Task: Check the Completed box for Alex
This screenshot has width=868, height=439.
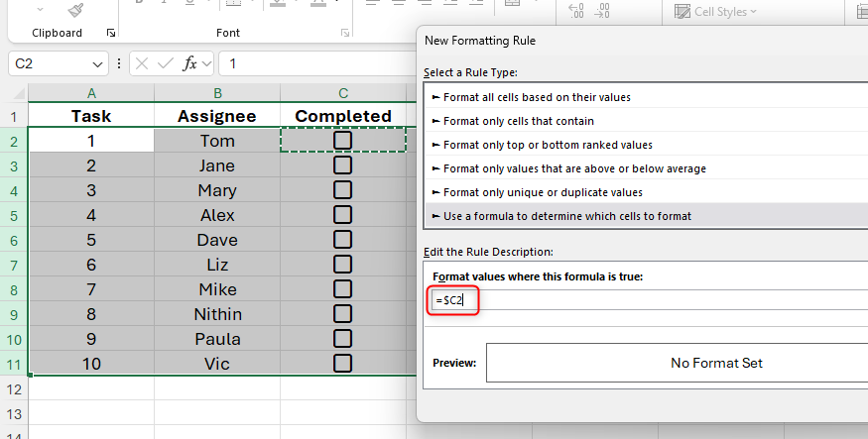Action: (343, 215)
